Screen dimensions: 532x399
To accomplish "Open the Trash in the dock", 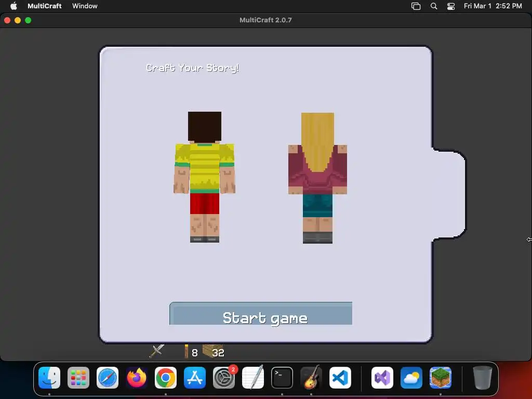I will coord(483,378).
